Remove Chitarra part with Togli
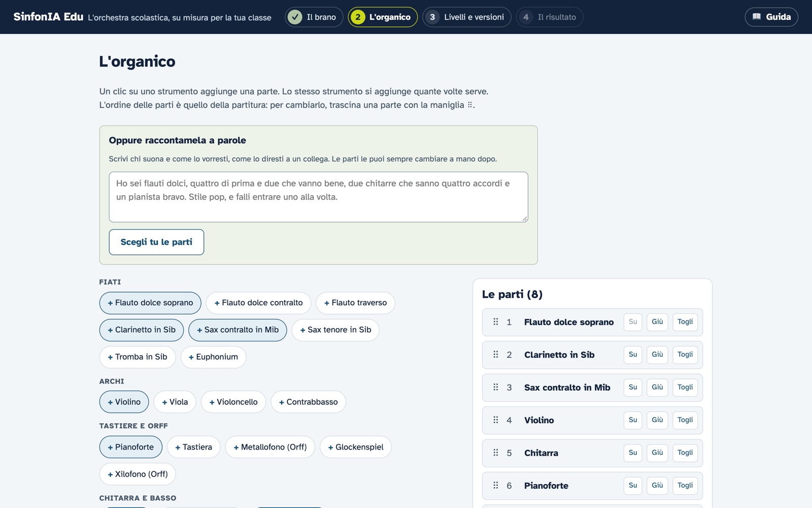 tap(685, 453)
